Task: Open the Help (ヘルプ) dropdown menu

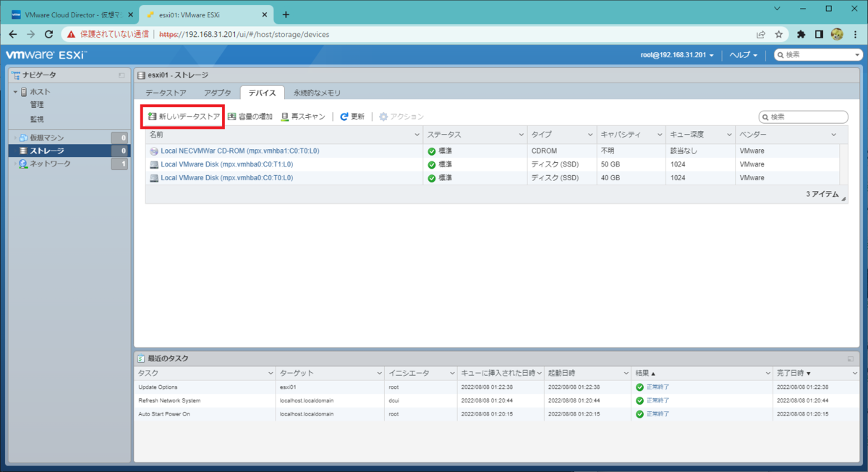Action: [744, 55]
